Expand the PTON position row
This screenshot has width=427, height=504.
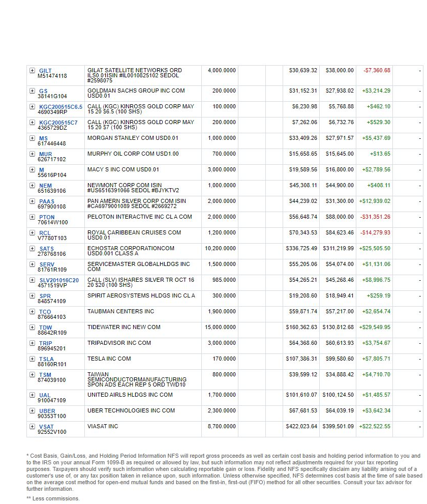(32, 217)
